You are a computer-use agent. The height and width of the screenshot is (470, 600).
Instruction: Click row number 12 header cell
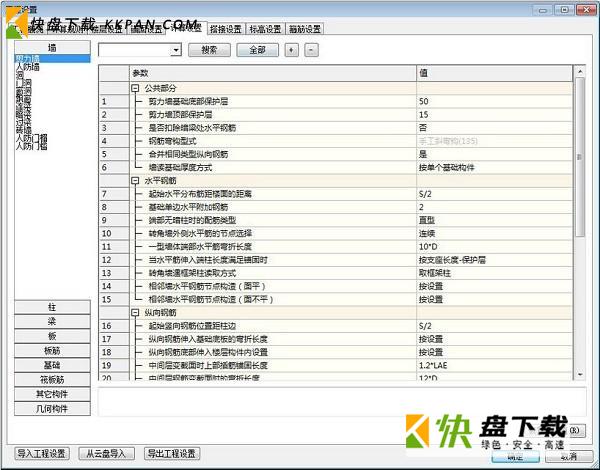pyautogui.click(x=114, y=260)
